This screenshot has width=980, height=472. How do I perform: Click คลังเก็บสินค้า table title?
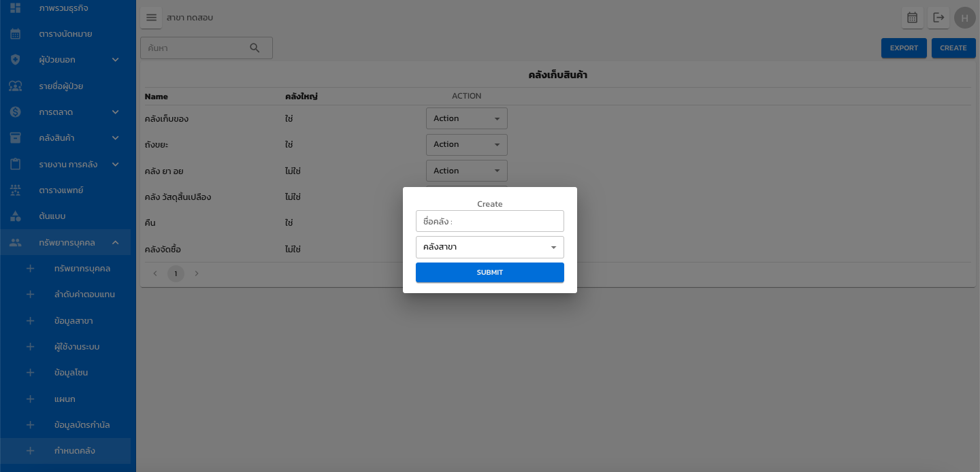[558, 75]
